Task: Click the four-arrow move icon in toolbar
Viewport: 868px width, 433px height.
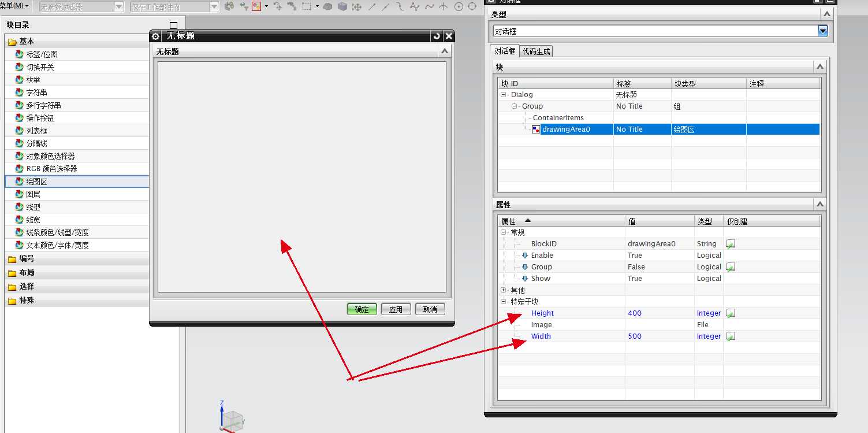Action: tap(357, 7)
